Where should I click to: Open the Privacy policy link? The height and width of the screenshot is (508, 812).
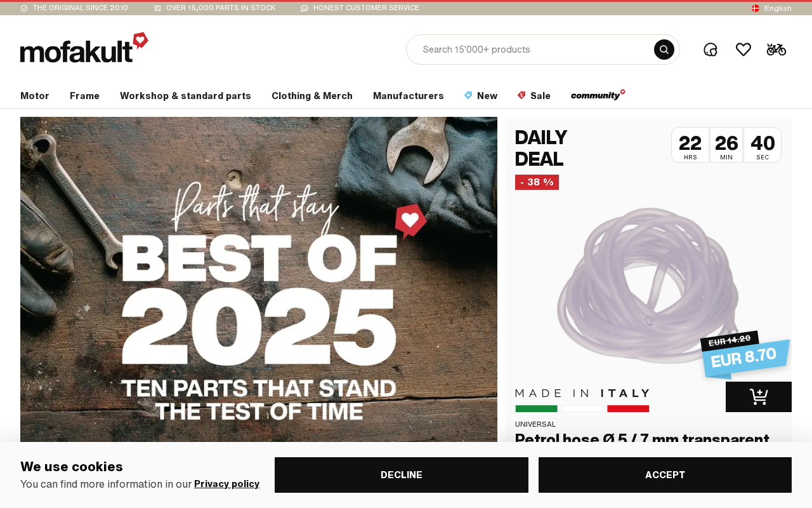coord(227,484)
